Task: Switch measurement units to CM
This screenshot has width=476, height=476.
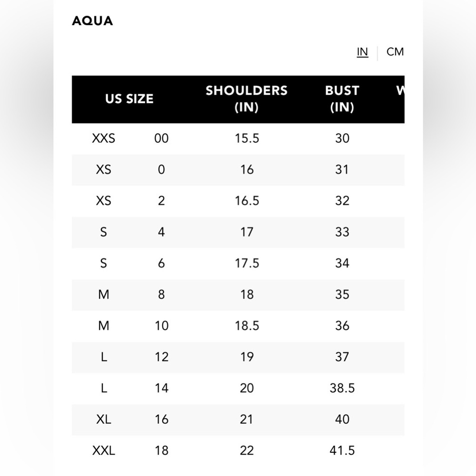Action: click(x=395, y=52)
